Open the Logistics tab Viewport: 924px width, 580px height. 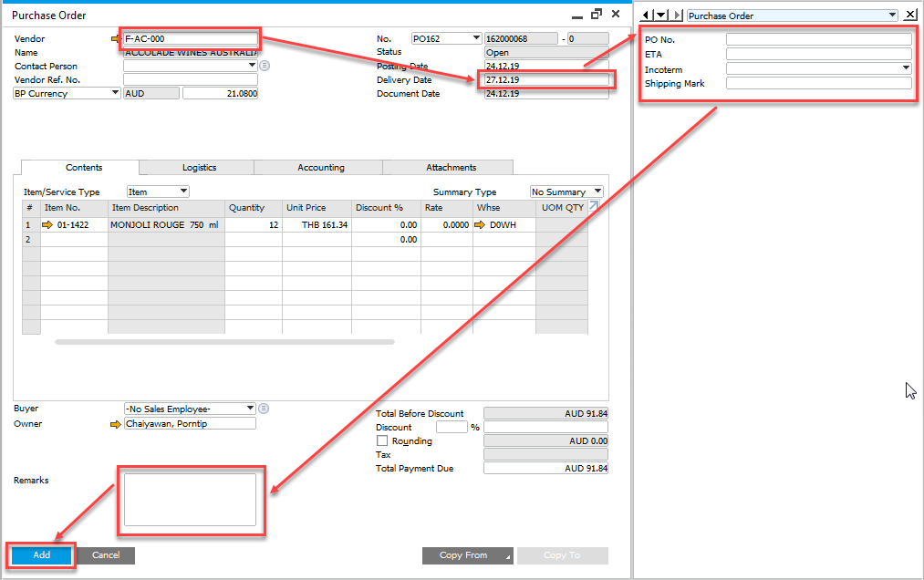[199, 168]
